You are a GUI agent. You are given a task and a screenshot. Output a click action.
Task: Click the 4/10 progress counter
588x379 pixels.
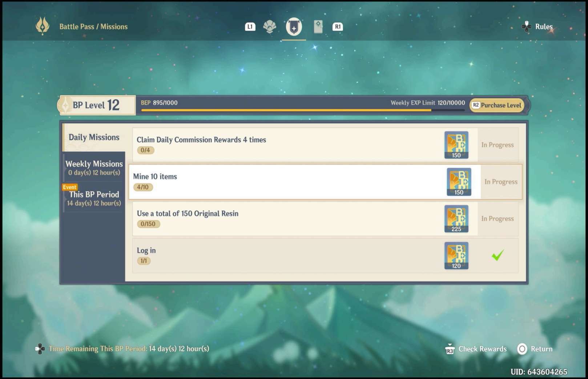click(x=143, y=187)
